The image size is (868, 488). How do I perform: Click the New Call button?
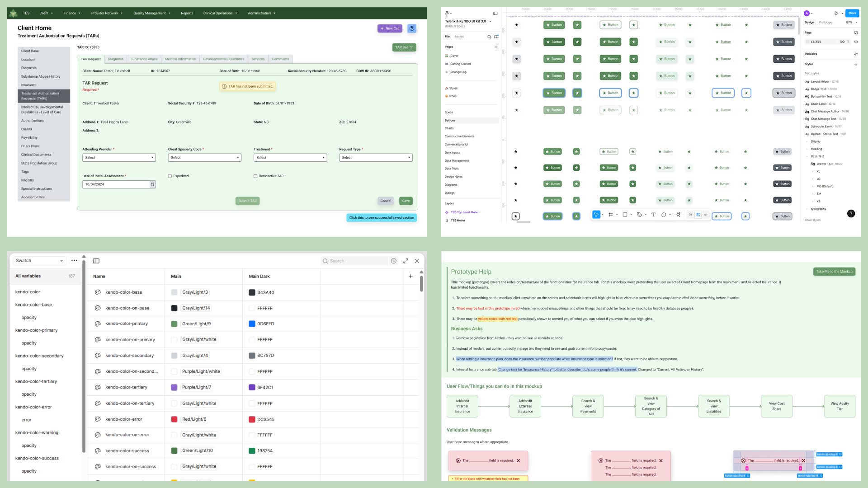[x=390, y=28]
